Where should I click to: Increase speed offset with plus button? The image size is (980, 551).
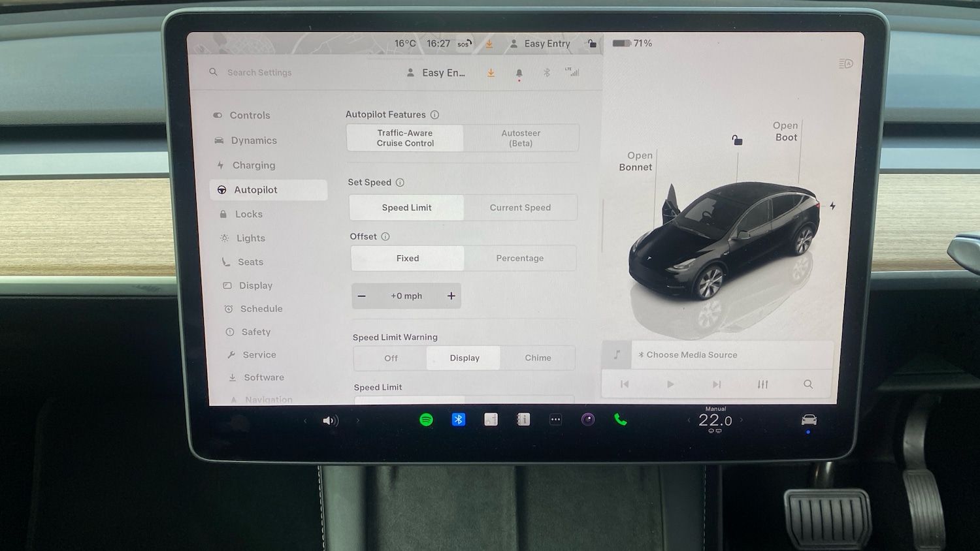point(451,296)
